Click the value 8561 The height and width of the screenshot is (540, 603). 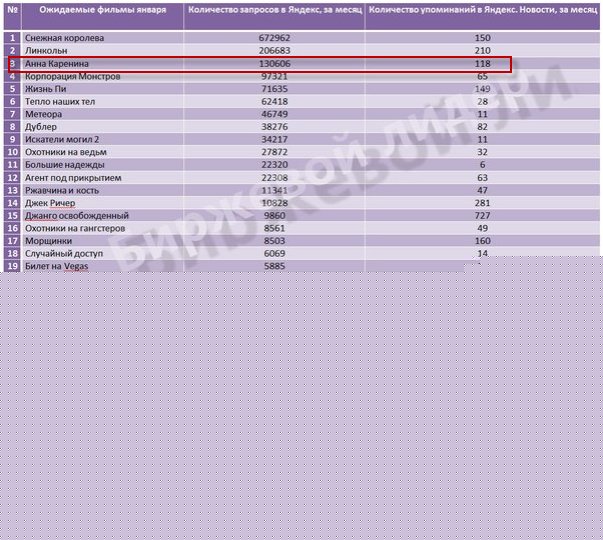point(274,228)
